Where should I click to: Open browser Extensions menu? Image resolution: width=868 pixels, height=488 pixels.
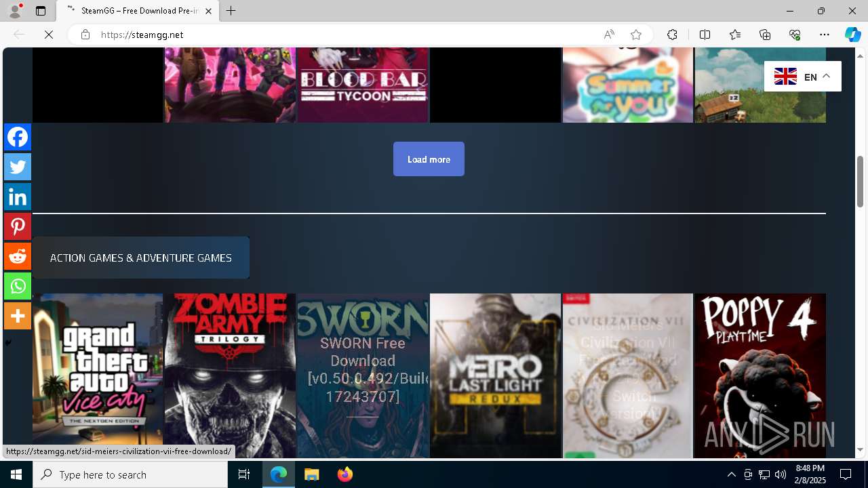click(672, 35)
